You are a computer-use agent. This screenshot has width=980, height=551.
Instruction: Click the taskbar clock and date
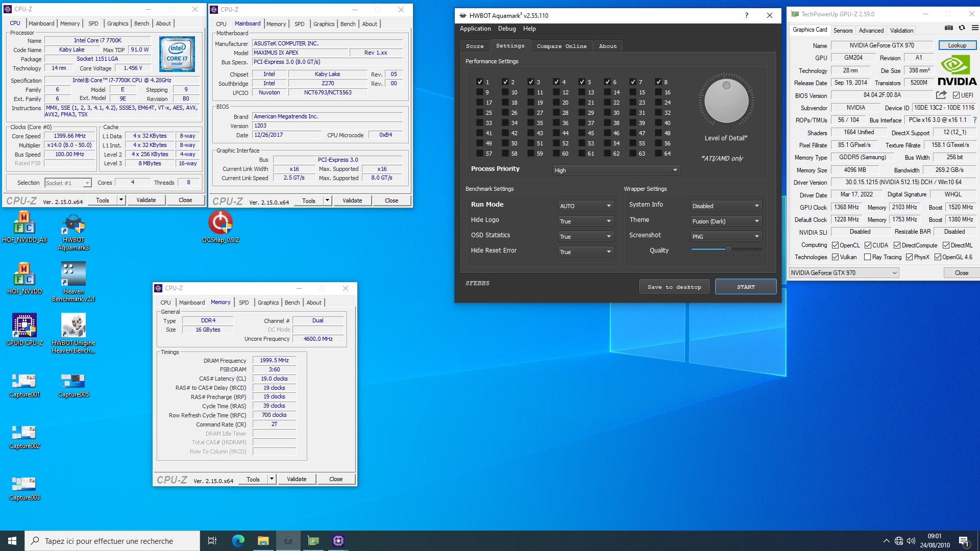click(x=935, y=541)
